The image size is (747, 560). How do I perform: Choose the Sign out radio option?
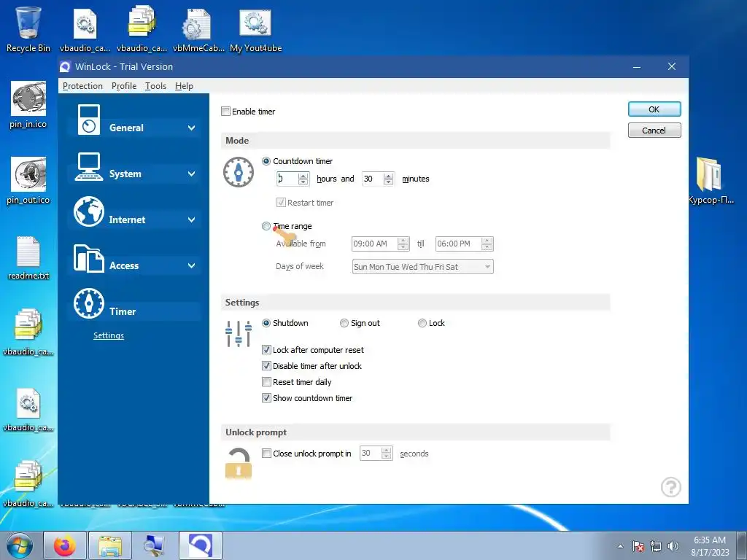click(x=344, y=323)
